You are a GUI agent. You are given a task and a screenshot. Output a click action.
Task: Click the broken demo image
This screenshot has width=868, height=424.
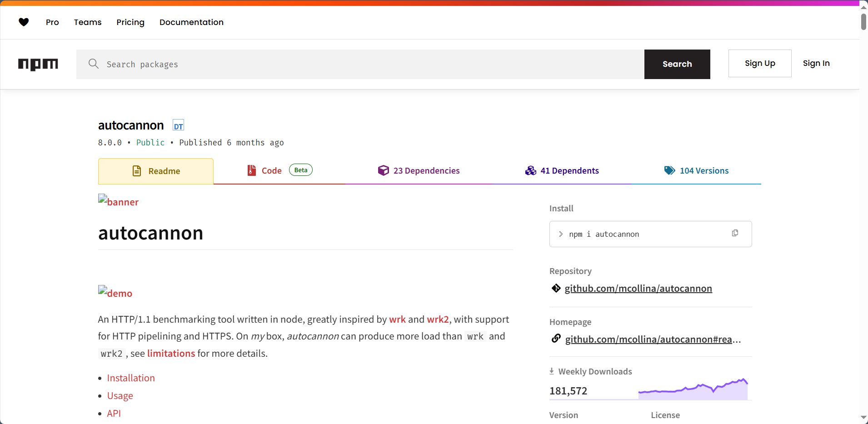tap(115, 292)
